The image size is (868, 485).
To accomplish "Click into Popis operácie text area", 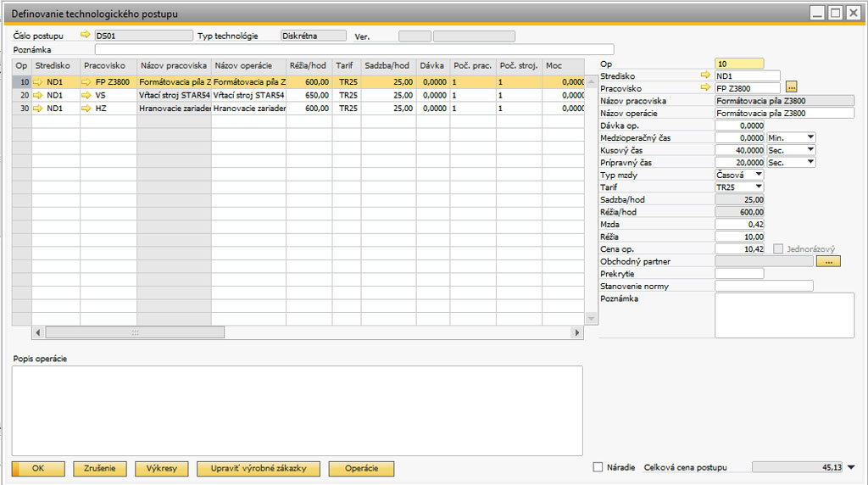I will click(x=297, y=410).
